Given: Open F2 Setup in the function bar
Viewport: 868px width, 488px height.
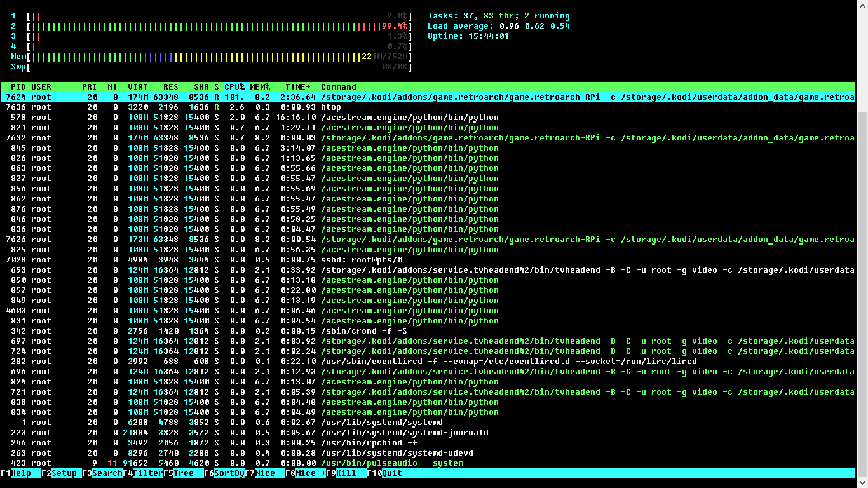Looking at the screenshot, I should pos(64,473).
